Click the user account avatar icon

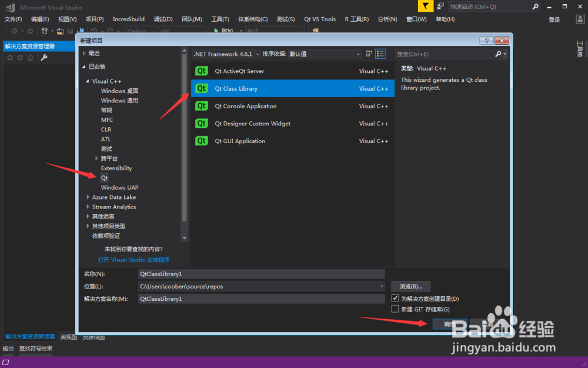pos(580,19)
